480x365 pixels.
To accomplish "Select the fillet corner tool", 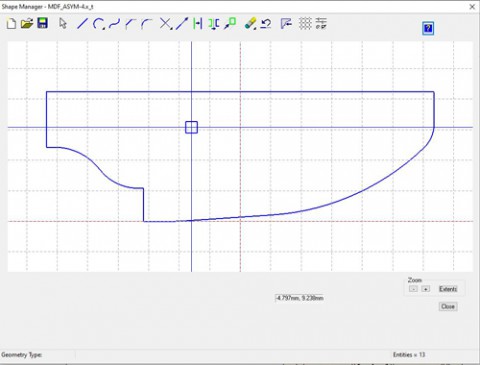I will coord(146,24).
